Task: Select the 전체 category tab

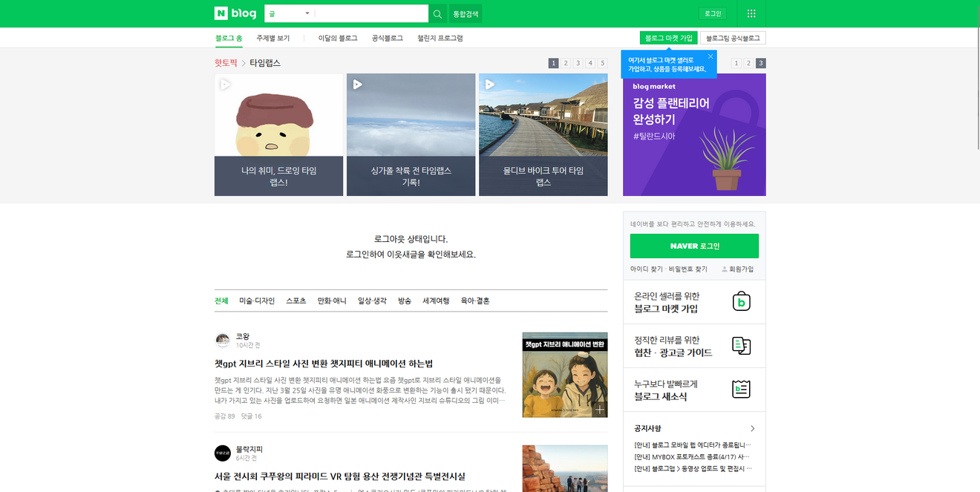Action: click(x=222, y=301)
